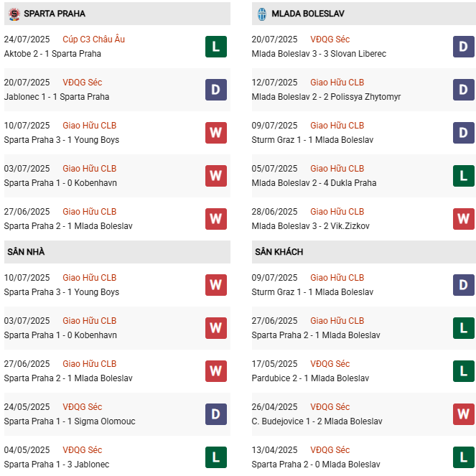Screen dimensions: 476x476
Task: Open the Cúp C3 Châu Âu competition link
Action: tap(93, 39)
